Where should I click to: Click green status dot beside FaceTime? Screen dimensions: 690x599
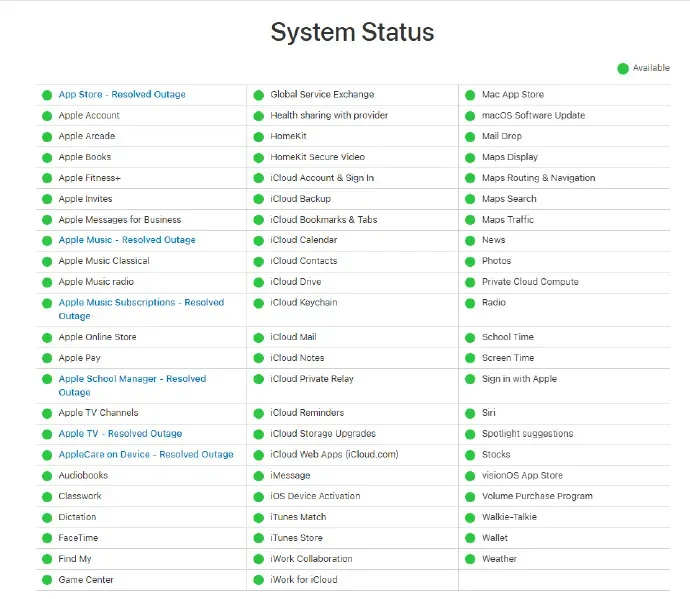(47, 538)
